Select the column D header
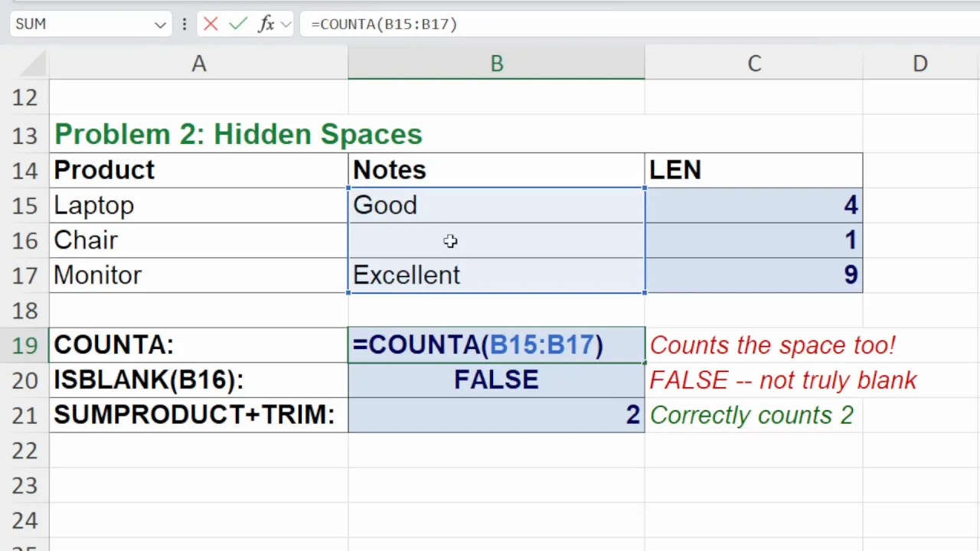 (x=920, y=64)
